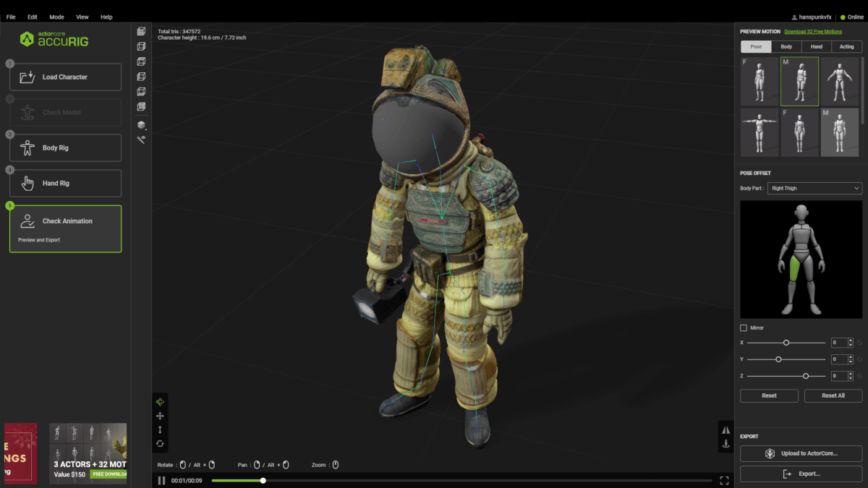Switch to the Pose motion tab
Image resolution: width=868 pixels, height=488 pixels.
pos(756,46)
